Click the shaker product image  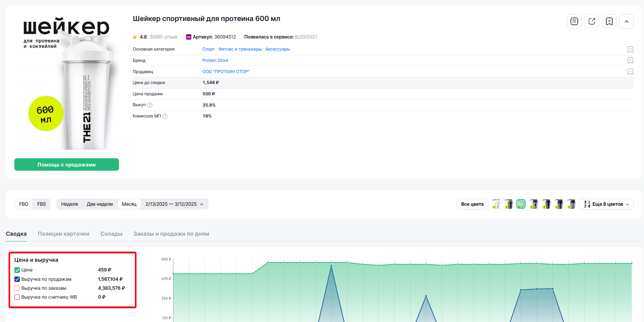(x=66, y=82)
